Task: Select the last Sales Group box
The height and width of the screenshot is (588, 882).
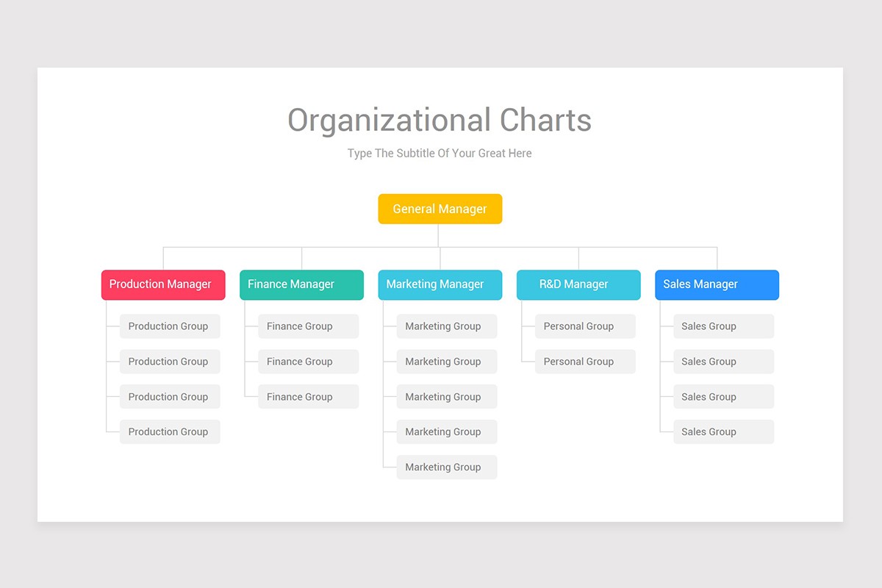Action: coord(723,431)
